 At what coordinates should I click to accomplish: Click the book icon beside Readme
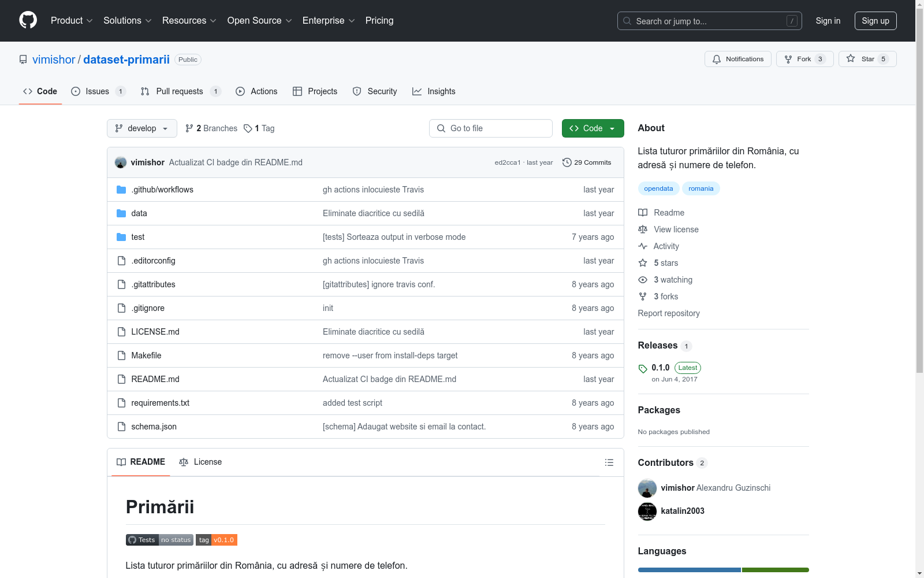[643, 213]
